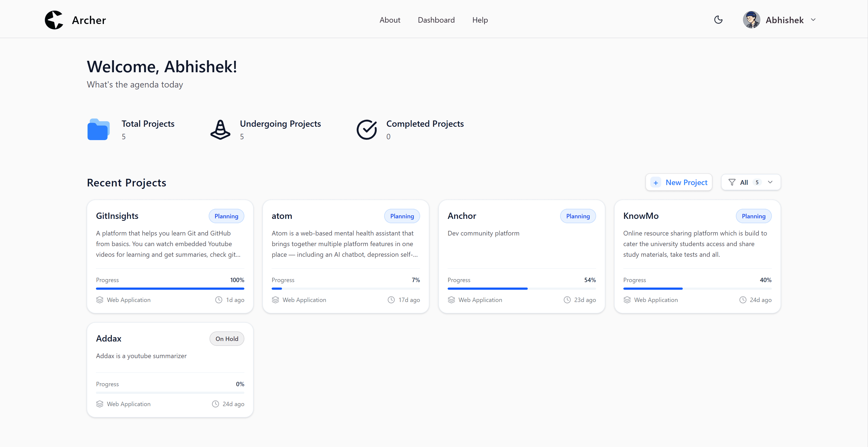Click the filter dropdown chevron arrow

[770, 182]
